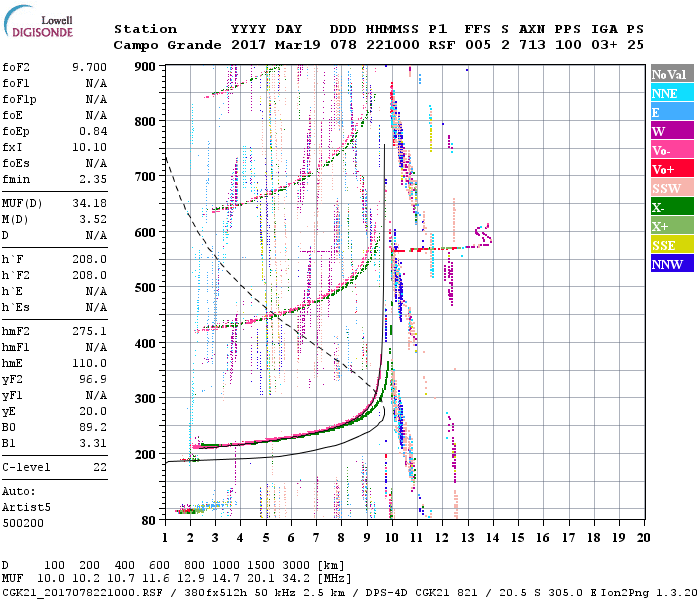Click the 5 MHz x-axis tick label
700x600 pixels.
point(266,538)
